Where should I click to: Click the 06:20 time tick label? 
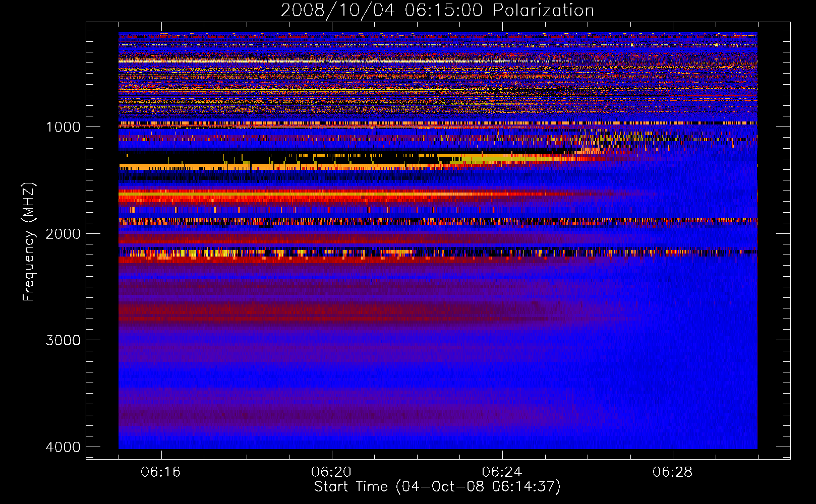tap(331, 472)
